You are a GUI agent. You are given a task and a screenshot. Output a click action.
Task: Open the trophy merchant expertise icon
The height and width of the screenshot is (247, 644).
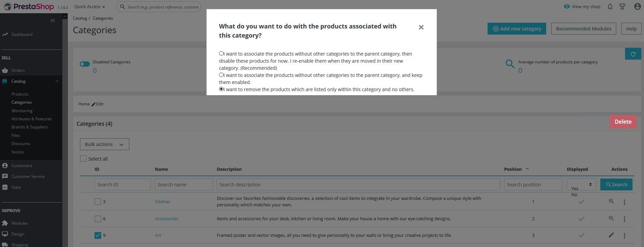(622, 7)
